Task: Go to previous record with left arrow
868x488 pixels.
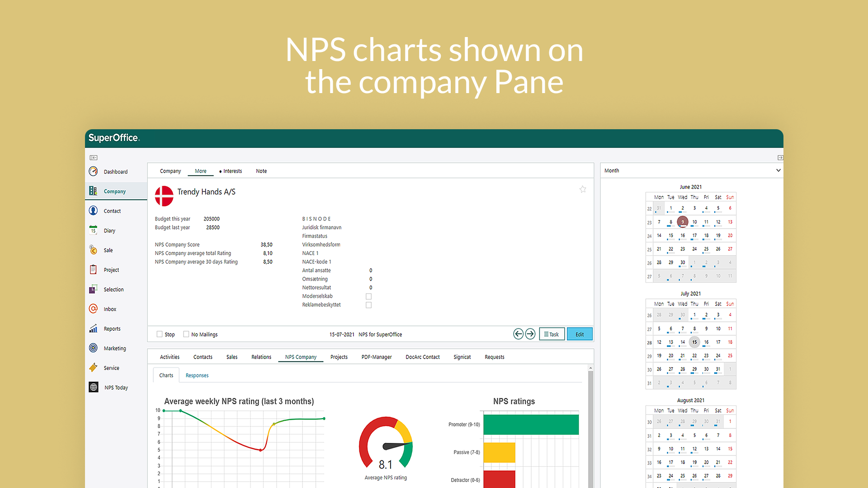Action: pyautogui.click(x=518, y=334)
